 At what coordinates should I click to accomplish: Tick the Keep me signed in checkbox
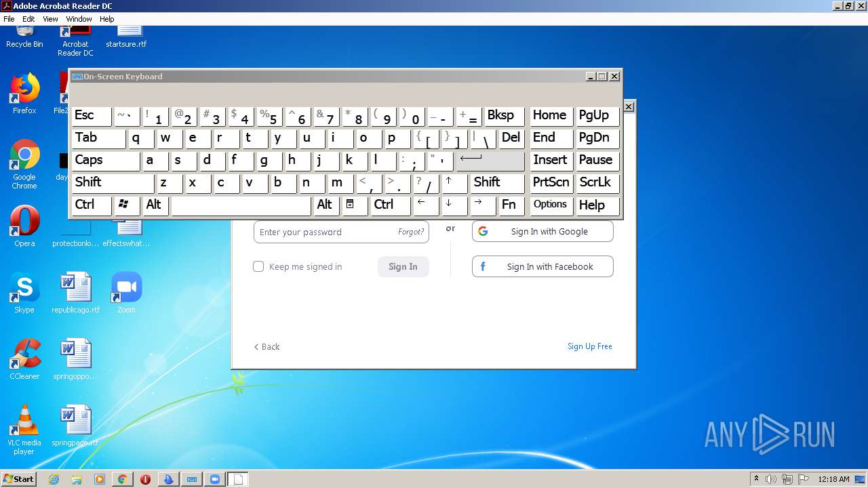pyautogui.click(x=258, y=266)
